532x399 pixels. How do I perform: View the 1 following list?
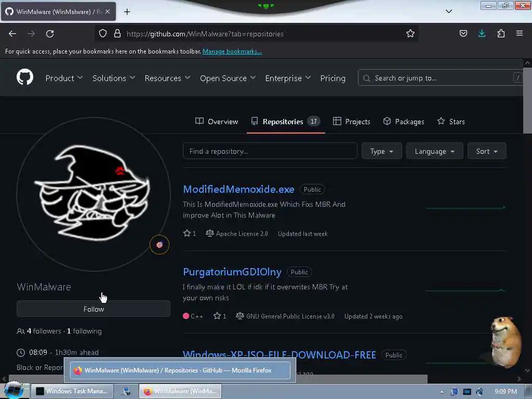point(84,331)
